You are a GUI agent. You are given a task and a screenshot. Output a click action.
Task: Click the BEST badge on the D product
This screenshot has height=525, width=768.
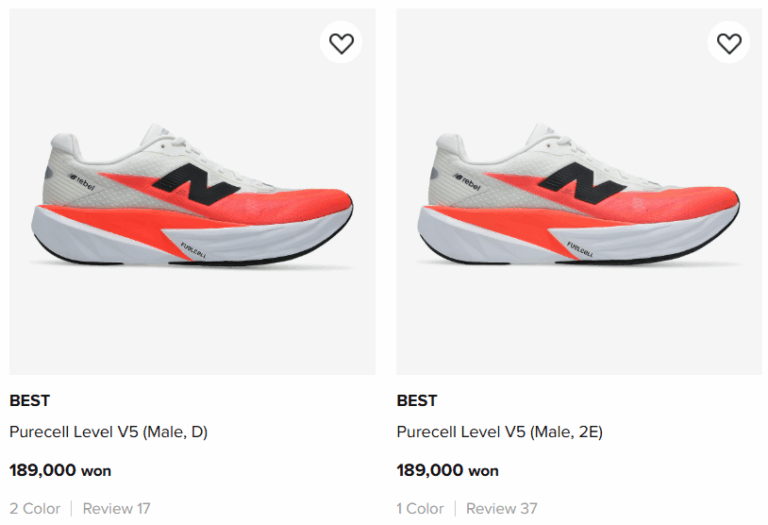tap(30, 400)
